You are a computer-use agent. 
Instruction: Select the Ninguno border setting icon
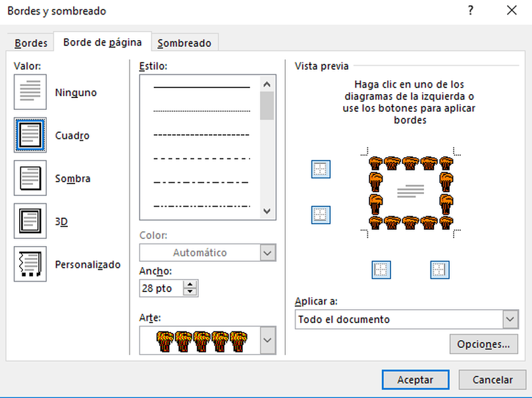30,92
